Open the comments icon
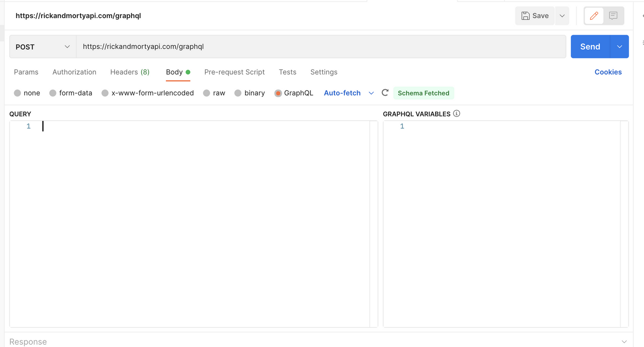The image size is (644, 347). click(613, 16)
